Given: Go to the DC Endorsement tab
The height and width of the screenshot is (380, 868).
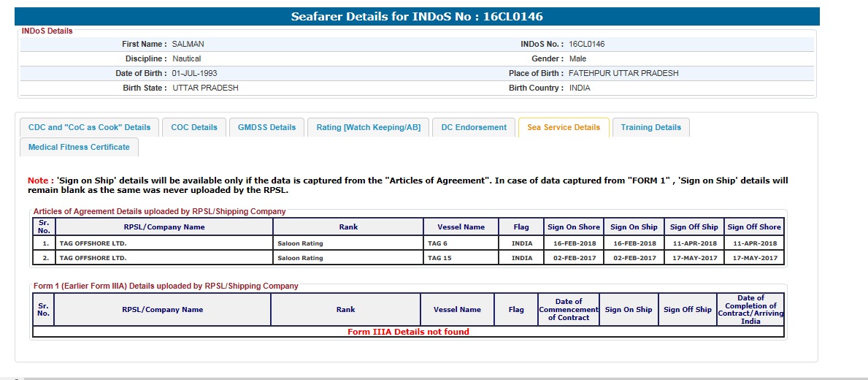Looking at the screenshot, I should [474, 127].
